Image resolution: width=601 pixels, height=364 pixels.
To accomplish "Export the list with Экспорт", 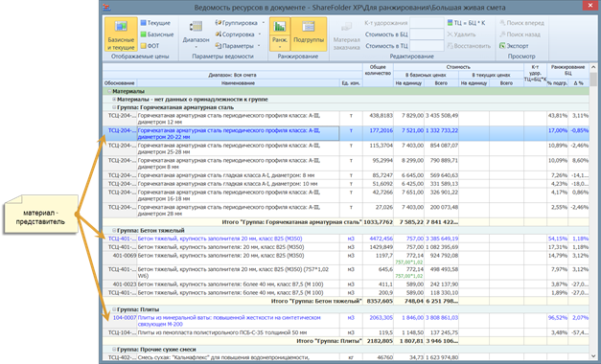I will click(x=514, y=46).
